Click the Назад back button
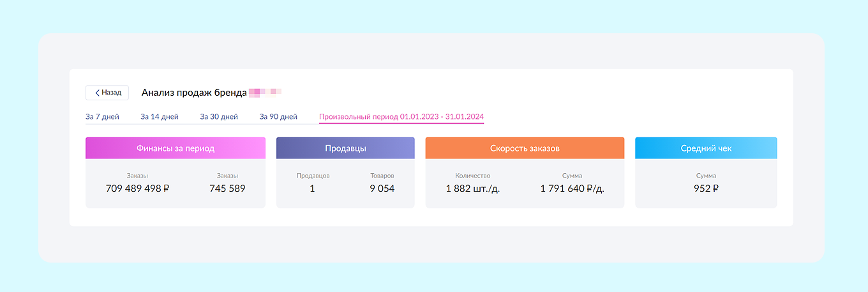Screen dimensions: 868x292 coord(107,93)
